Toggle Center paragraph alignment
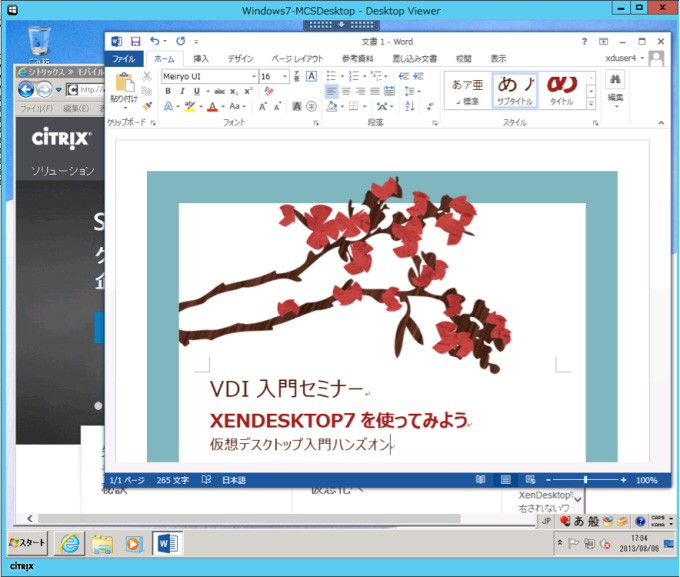This screenshot has width=680, height=577. (346, 91)
